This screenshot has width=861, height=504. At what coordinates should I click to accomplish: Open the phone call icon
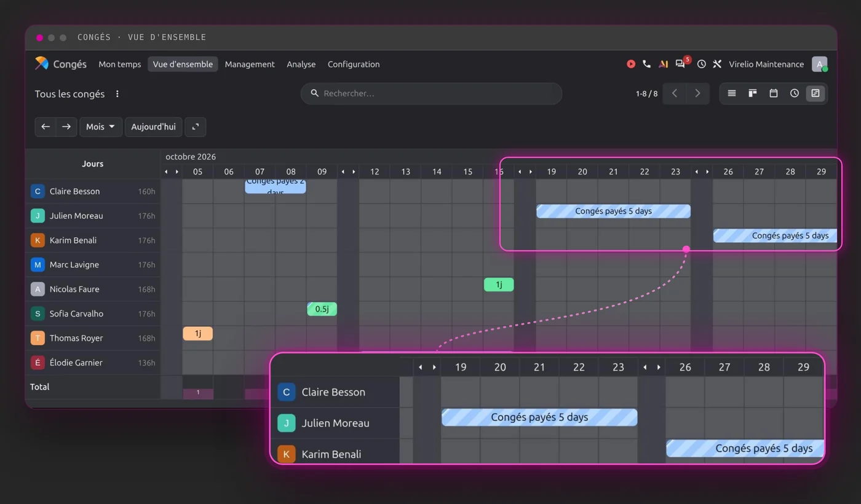646,64
